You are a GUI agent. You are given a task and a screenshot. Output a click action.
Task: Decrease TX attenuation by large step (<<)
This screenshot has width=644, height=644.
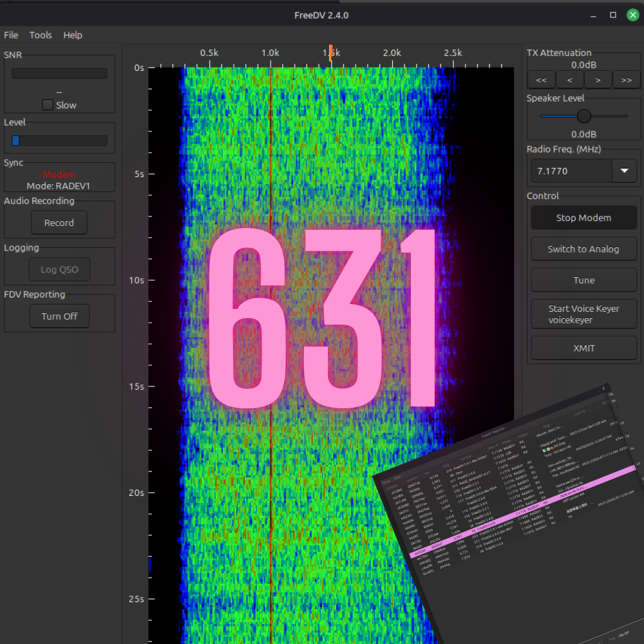542,80
